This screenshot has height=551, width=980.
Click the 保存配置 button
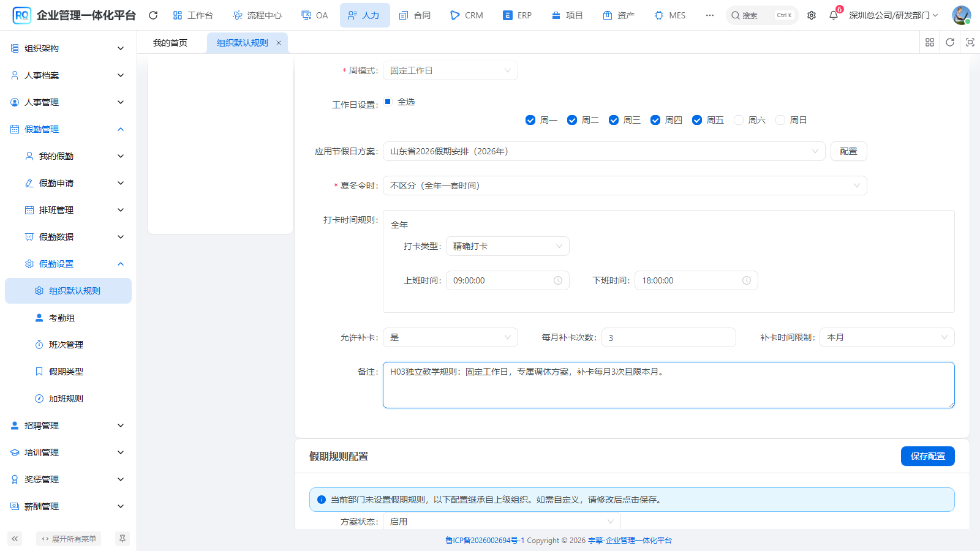pos(928,456)
